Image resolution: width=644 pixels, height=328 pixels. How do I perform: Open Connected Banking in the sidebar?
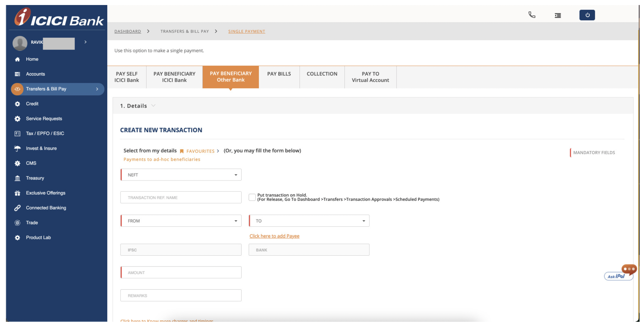[46, 208]
